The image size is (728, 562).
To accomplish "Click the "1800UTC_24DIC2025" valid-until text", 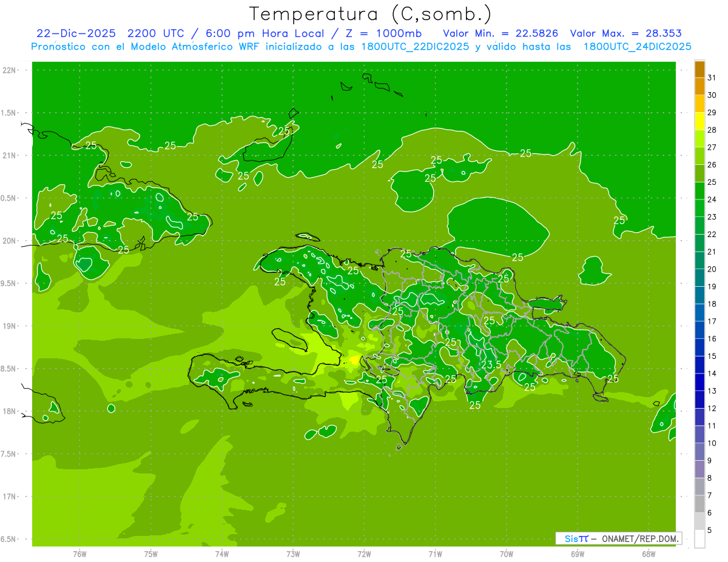I will 638,46.
